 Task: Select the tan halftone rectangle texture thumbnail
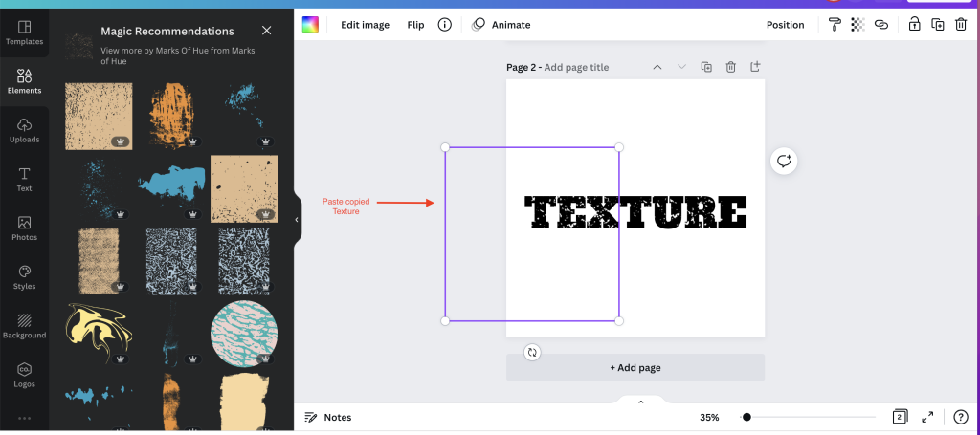click(99, 261)
